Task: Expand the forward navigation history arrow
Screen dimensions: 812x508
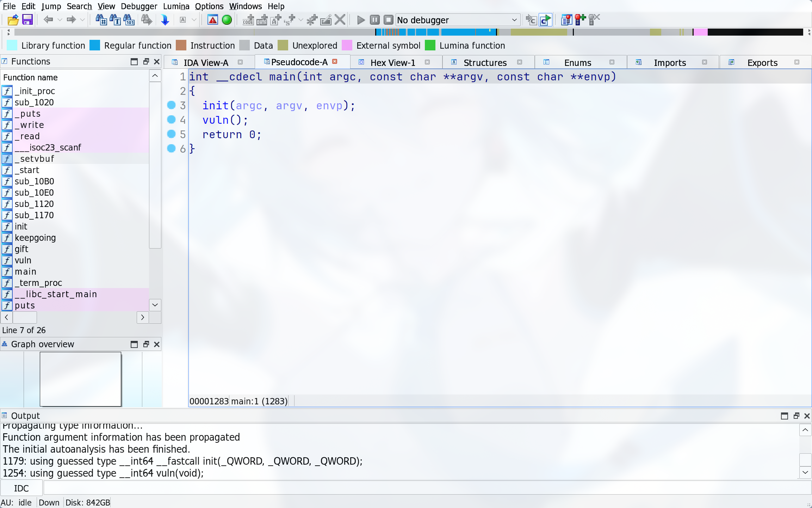Action: click(82, 20)
